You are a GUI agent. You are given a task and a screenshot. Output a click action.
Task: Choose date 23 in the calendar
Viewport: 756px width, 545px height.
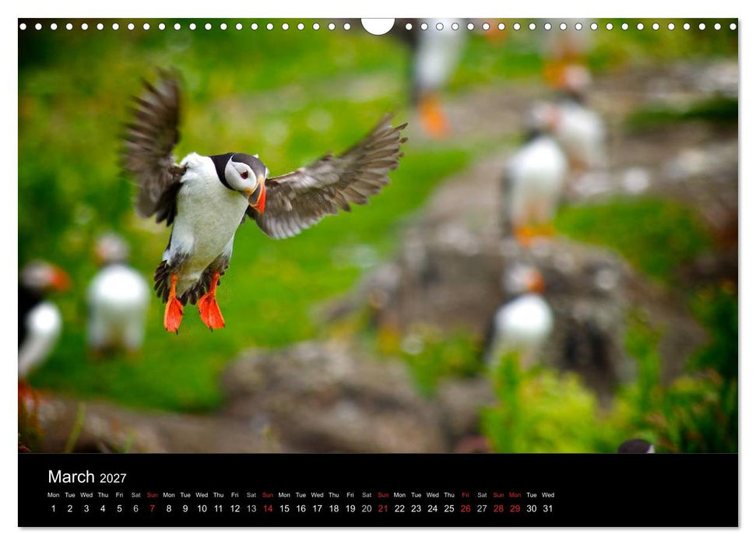(416, 508)
